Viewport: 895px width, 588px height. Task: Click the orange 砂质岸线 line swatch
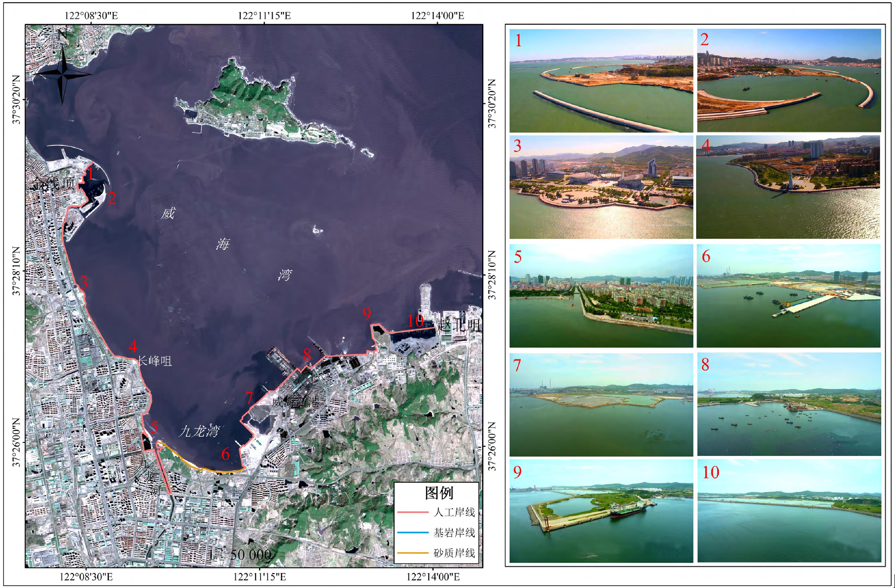click(413, 553)
